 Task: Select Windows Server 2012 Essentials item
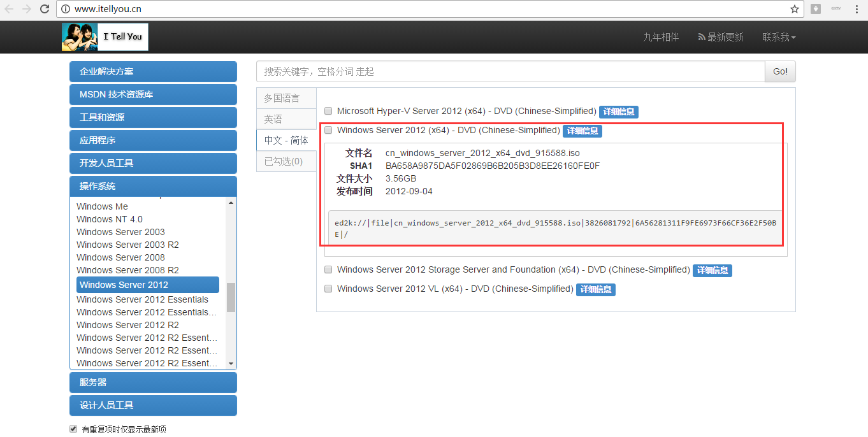click(142, 299)
